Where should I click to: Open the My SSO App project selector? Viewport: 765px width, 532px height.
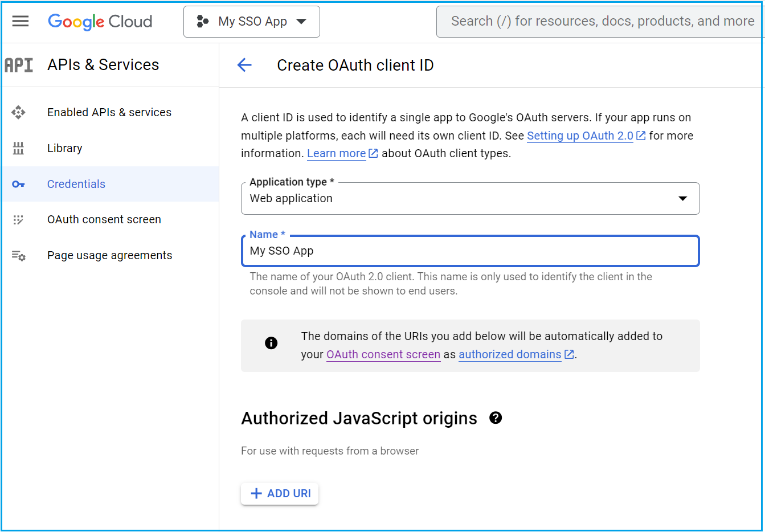[x=252, y=22]
